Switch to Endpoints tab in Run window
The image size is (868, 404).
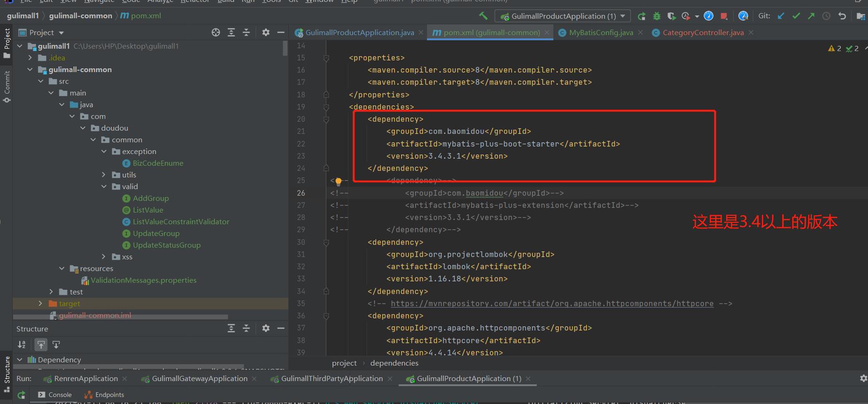[x=104, y=395]
